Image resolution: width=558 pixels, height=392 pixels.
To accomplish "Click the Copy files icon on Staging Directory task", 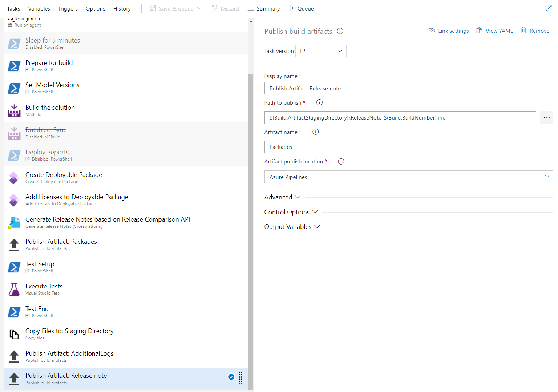I will point(14,334).
